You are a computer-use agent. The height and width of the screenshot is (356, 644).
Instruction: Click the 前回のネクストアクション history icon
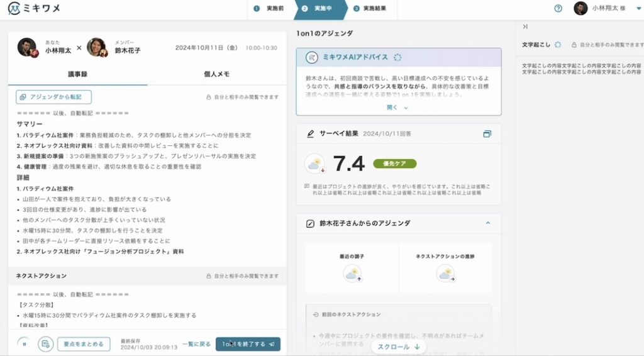(x=316, y=314)
